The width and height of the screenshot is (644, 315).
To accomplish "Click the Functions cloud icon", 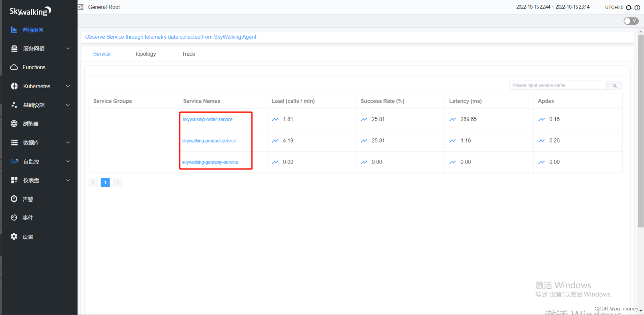I will point(14,67).
